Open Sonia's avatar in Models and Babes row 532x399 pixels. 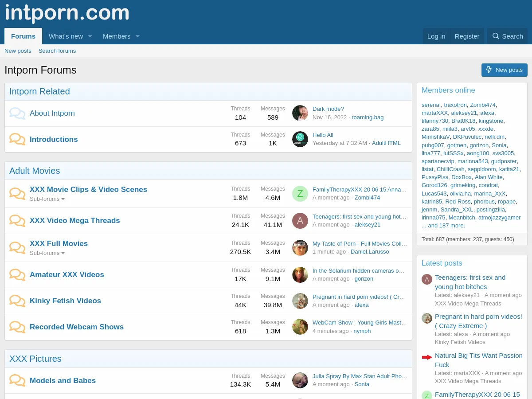300,380
